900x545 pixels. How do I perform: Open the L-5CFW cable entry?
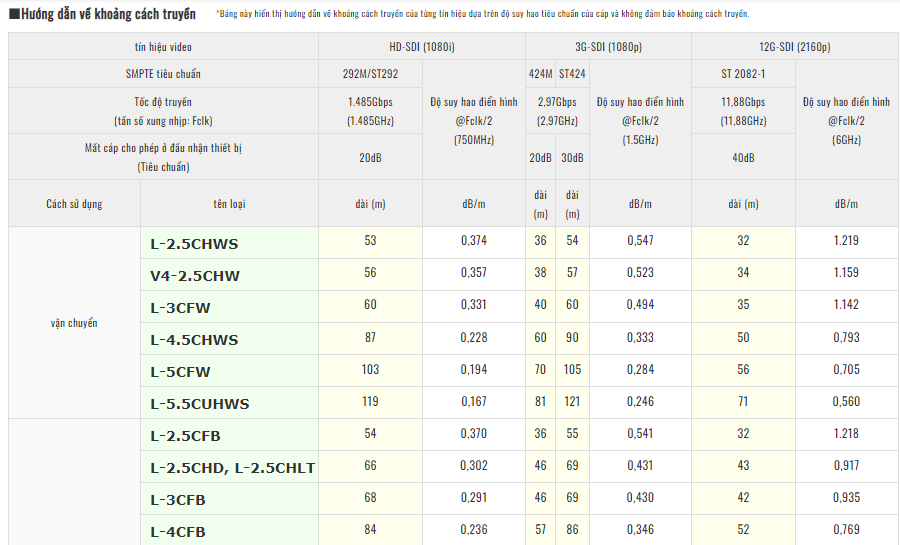tap(180, 372)
